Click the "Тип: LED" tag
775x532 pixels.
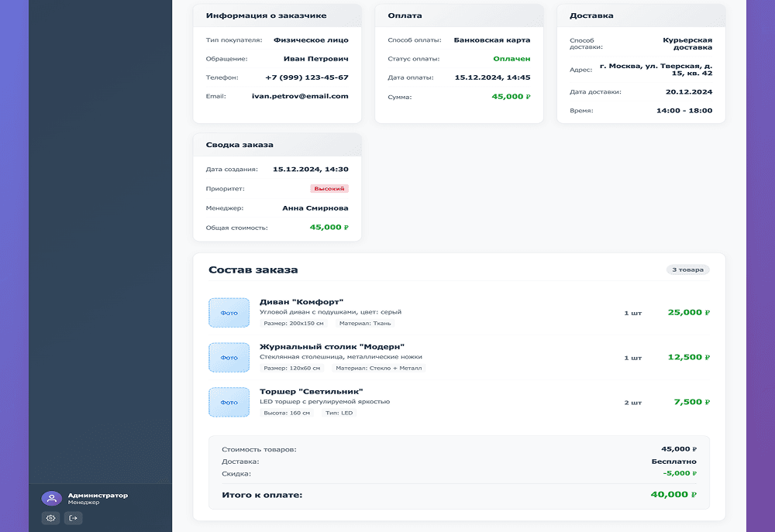coord(337,413)
